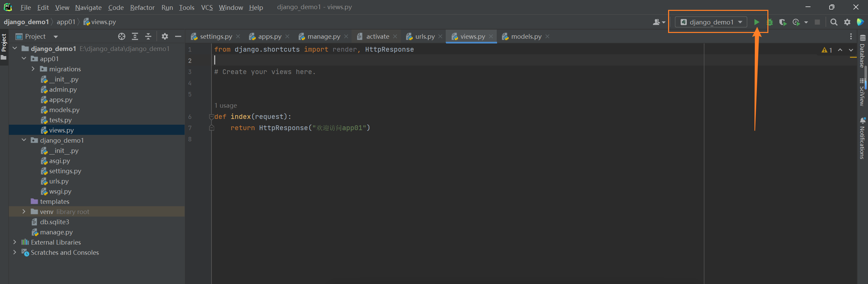The height and width of the screenshot is (284, 868).
Task: Click the locate-current-file target icon
Action: (x=121, y=36)
